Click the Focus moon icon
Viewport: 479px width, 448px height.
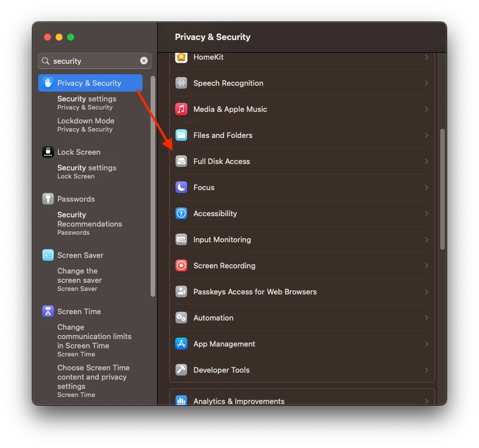click(x=181, y=187)
